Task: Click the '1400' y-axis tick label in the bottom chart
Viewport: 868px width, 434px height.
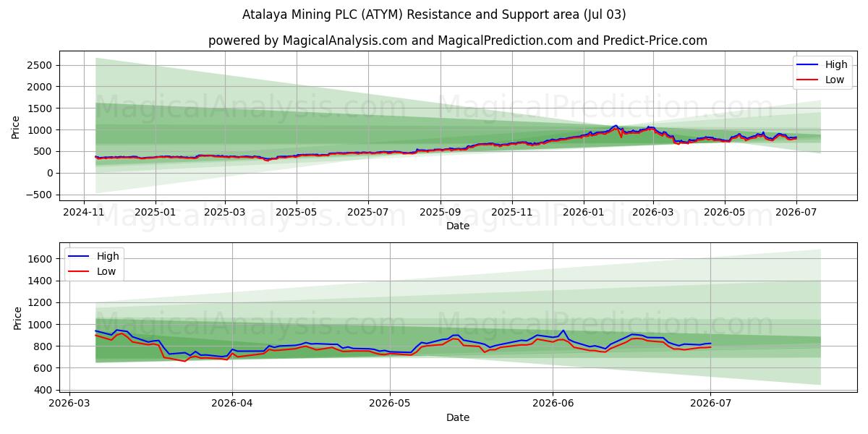Action: coord(40,281)
